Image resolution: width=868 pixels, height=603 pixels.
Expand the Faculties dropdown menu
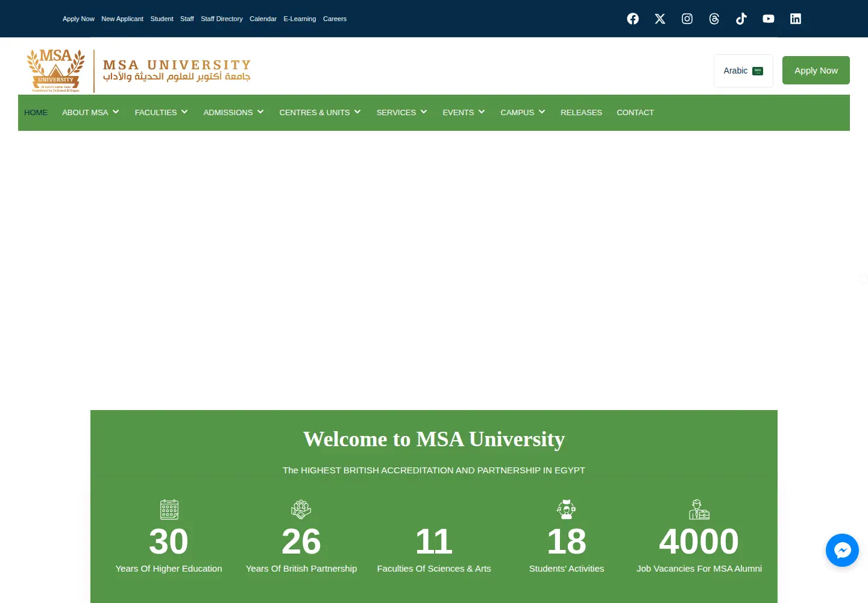coord(161,113)
